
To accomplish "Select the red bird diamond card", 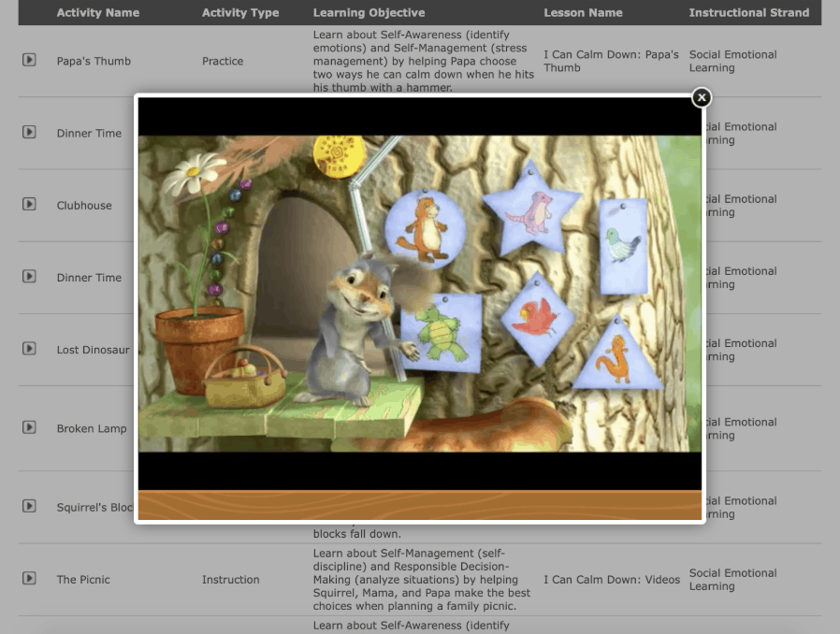I will (537, 318).
